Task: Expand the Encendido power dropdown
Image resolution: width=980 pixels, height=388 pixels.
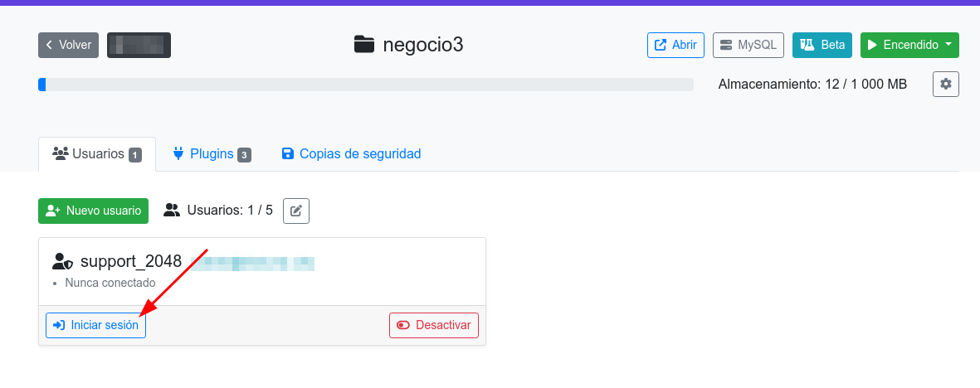Action: [909, 45]
